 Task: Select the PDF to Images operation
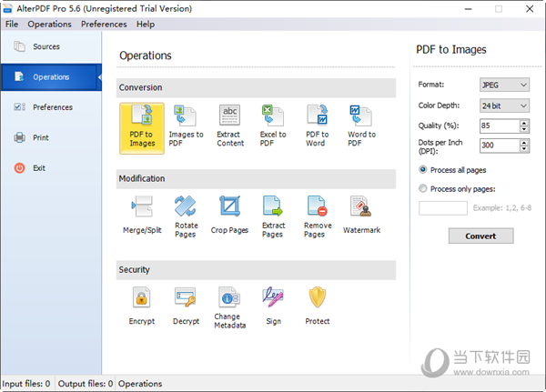[x=142, y=128]
